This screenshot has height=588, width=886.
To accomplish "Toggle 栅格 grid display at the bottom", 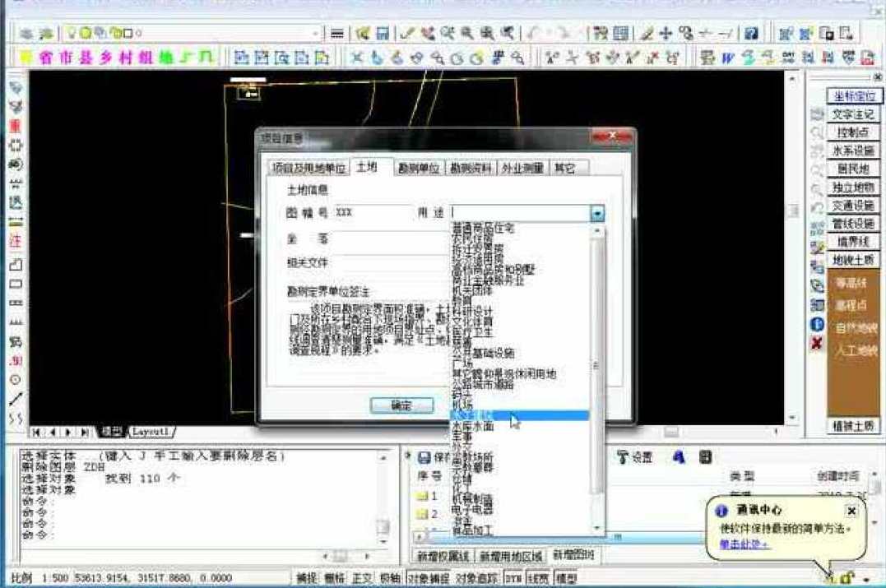I will pos(336,576).
